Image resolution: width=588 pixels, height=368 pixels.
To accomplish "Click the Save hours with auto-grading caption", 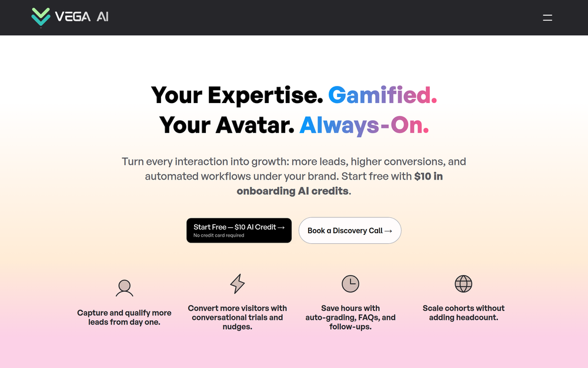I will [x=350, y=317].
